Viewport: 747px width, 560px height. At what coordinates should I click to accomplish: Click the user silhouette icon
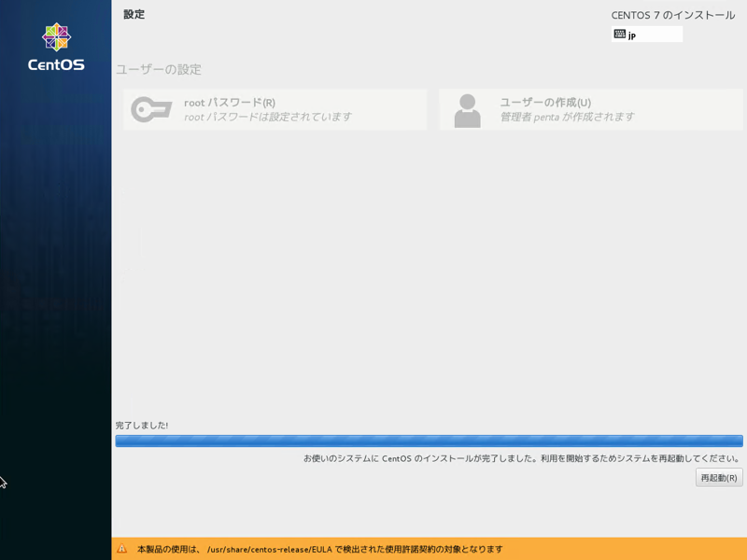[x=468, y=110]
